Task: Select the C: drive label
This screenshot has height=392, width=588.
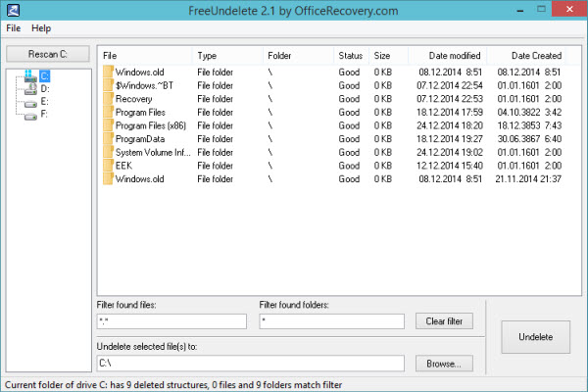Action: tap(45, 76)
